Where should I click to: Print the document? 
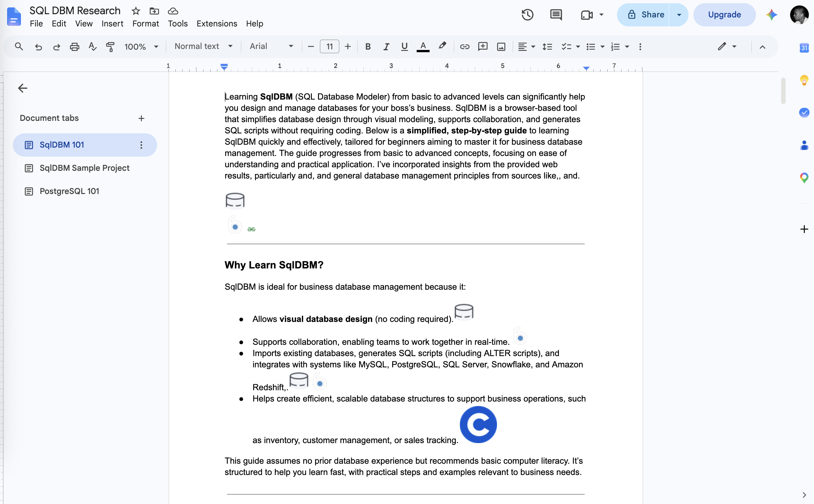[74, 47]
